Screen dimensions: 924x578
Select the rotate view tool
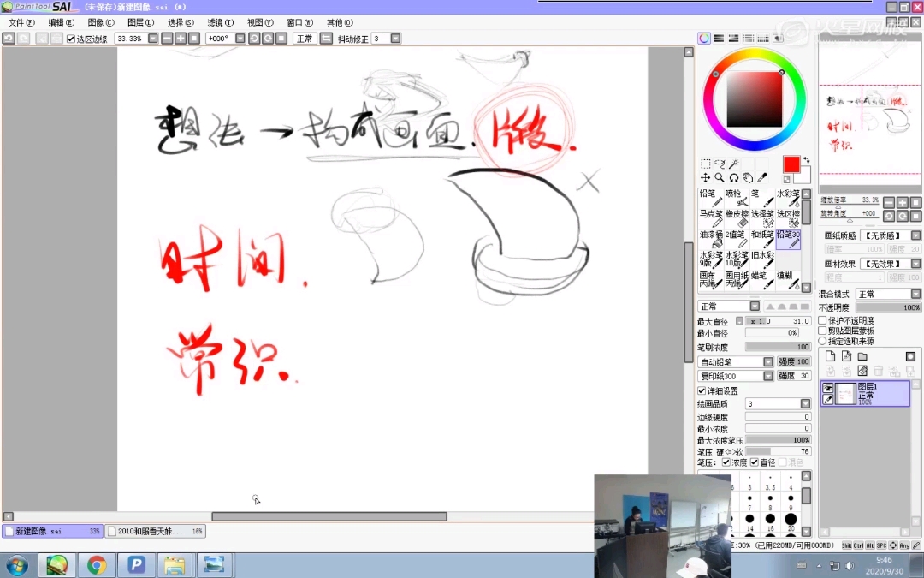(734, 177)
